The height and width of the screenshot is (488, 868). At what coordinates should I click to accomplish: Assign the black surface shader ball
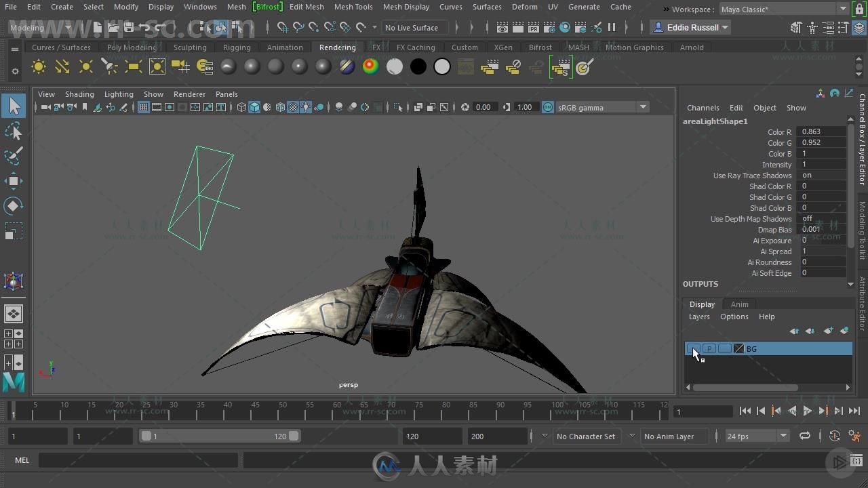click(x=418, y=66)
